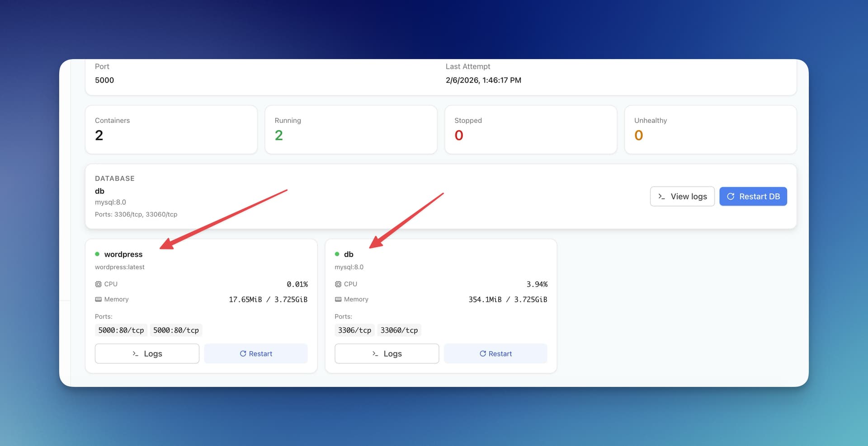Click the CPU chip icon on wordpress card
The image size is (868, 446).
[x=98, y=284]
